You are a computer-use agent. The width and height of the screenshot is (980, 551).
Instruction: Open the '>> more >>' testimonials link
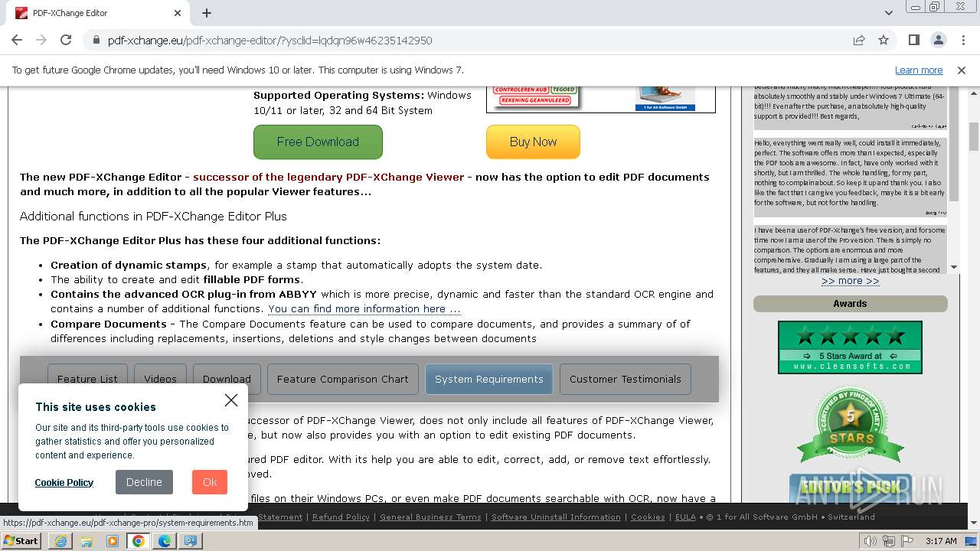tap(850, 281)
